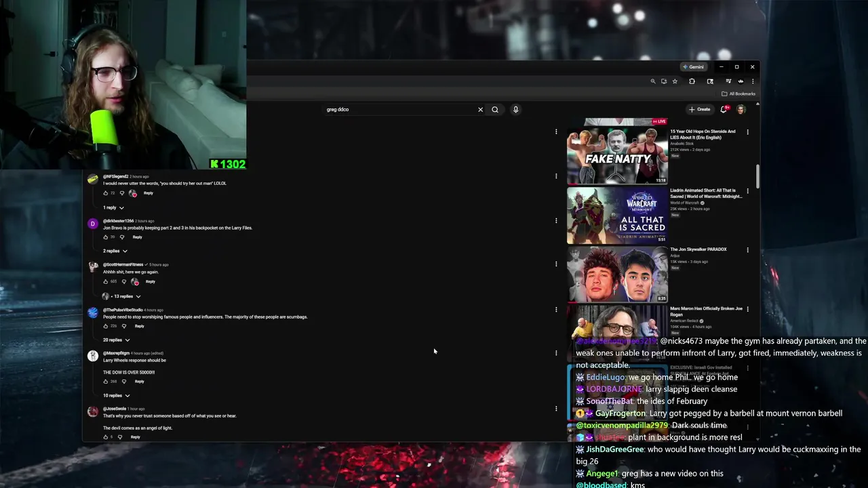
Task: Open the Chrome extensions puzzle icon
Action: click(692, 81)
